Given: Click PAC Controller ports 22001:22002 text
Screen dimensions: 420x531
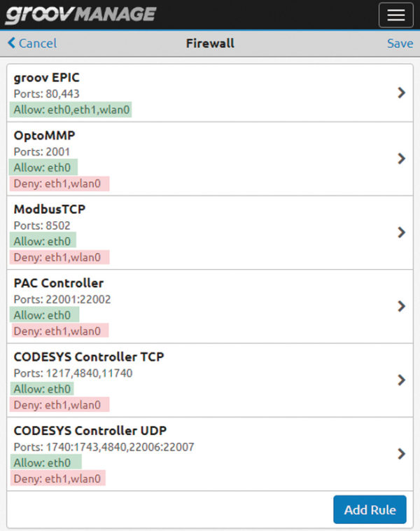Looking at the screenshot, I should click(x=62, y=299).
